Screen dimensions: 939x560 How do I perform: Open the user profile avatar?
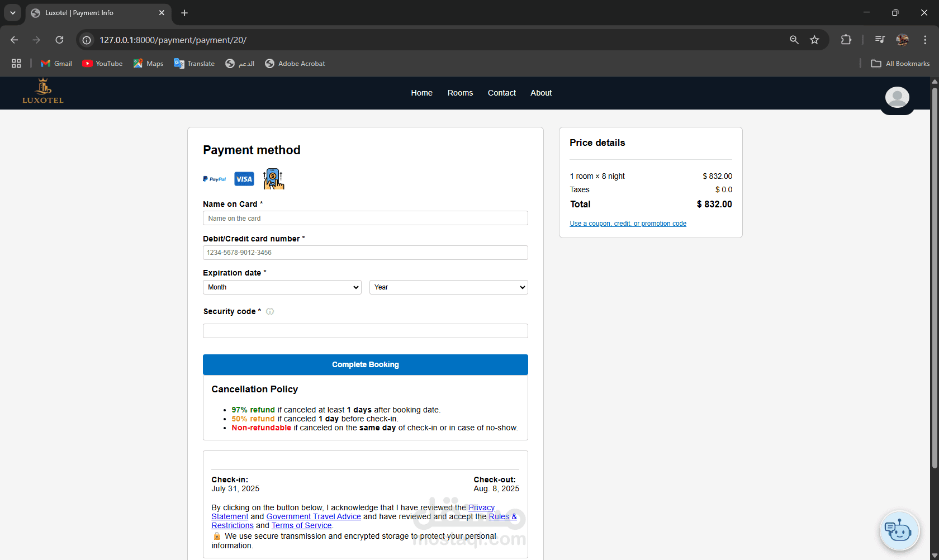click(x=897, y=97)
